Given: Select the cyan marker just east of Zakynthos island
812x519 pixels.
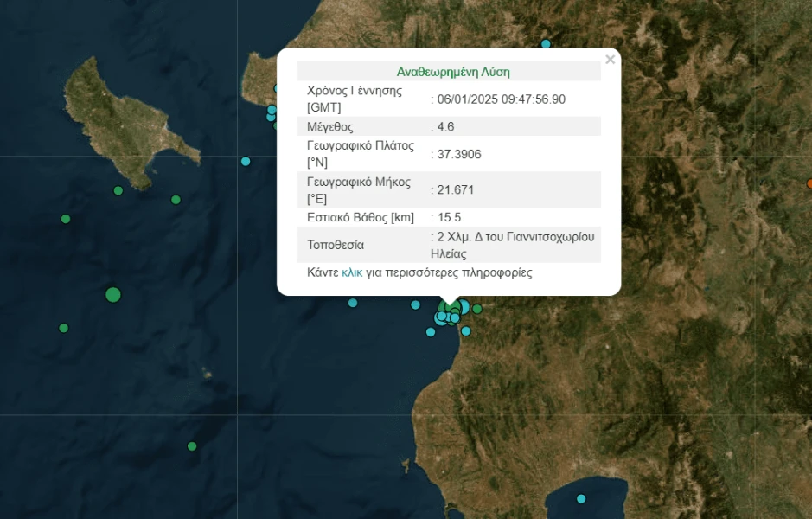Looking at the screenshot, I should coord(246,161).
